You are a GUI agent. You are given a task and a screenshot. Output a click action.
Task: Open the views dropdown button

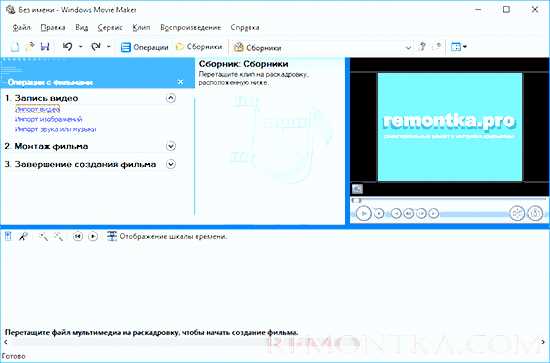click(x=458, y=47)
